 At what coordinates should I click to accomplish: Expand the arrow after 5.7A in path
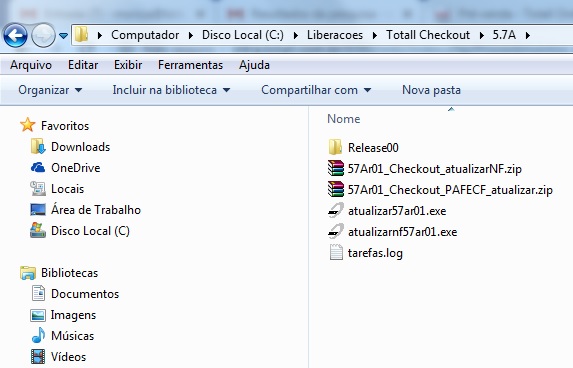(x=528, y=35)
